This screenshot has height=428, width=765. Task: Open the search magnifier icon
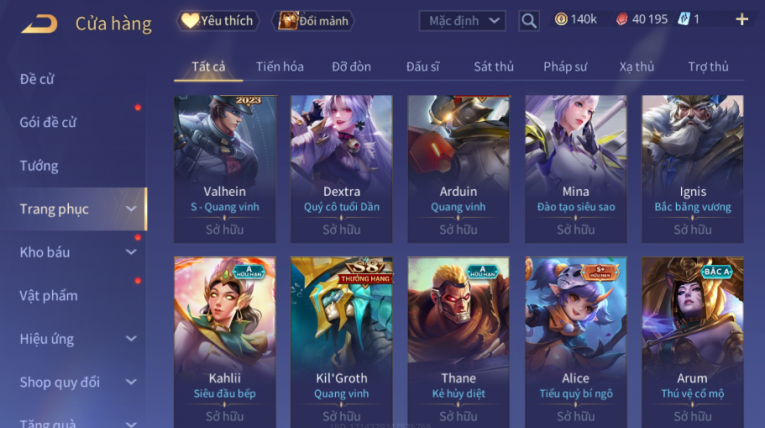[x=529, y=21]
